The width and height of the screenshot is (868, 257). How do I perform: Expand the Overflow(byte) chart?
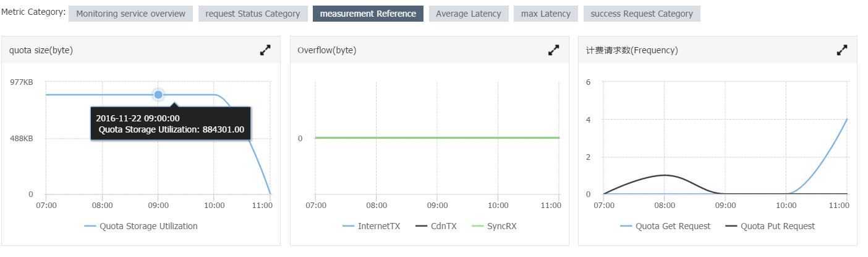[554, 50]
